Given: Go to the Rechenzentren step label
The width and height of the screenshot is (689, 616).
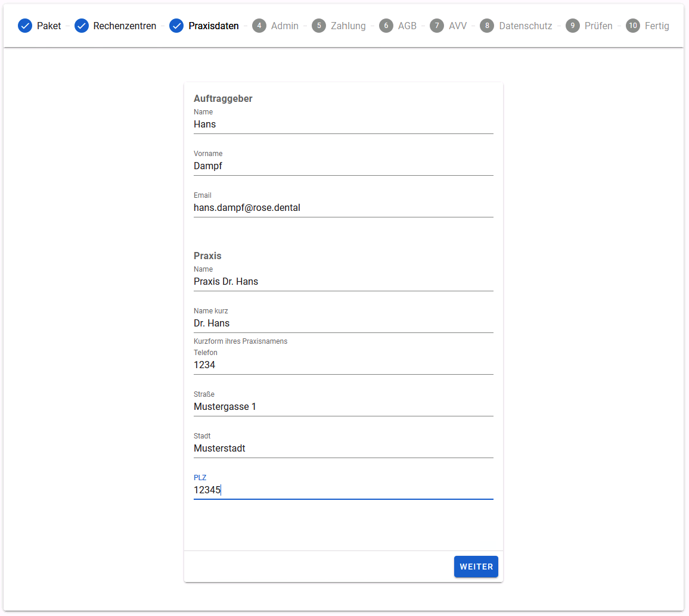Looking at the screenshot, I should 125,26.
